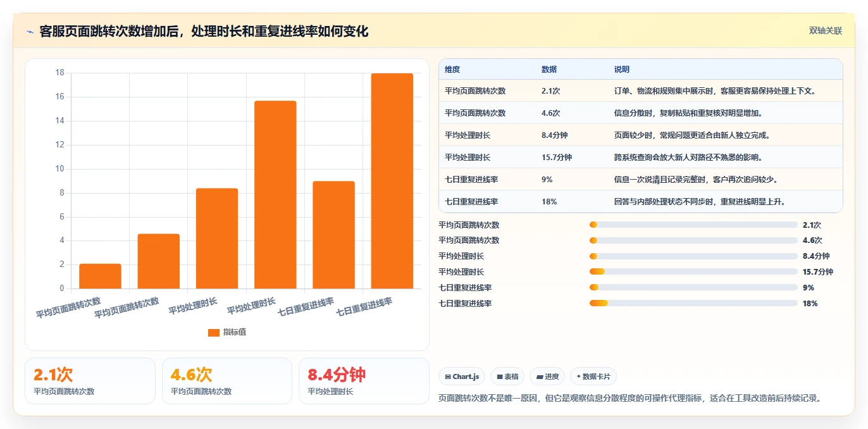Click the chart bar reaching 2.1

(100, 276)
